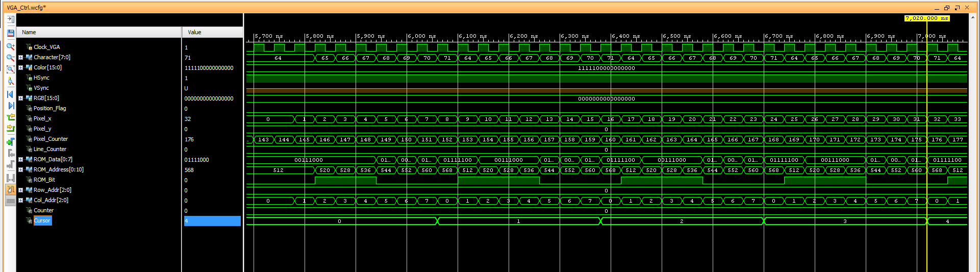Select the Pixel_Counter signal

[51, 139]
